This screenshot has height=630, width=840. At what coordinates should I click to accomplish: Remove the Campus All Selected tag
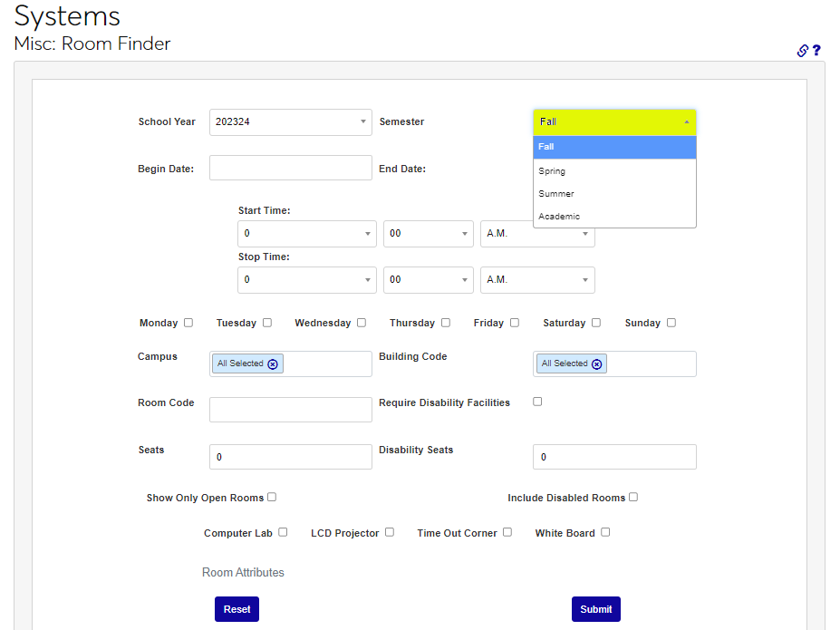(273, 363)
